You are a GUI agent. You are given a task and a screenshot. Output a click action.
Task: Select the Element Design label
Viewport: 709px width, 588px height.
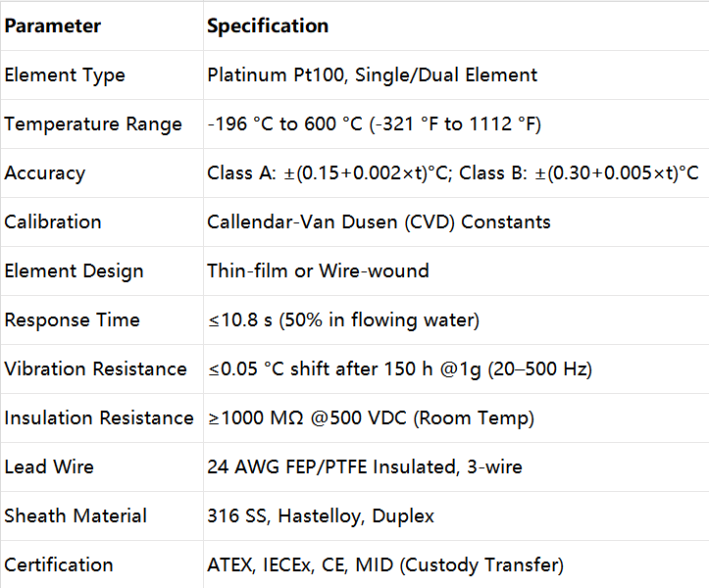[x=75, y=271]
